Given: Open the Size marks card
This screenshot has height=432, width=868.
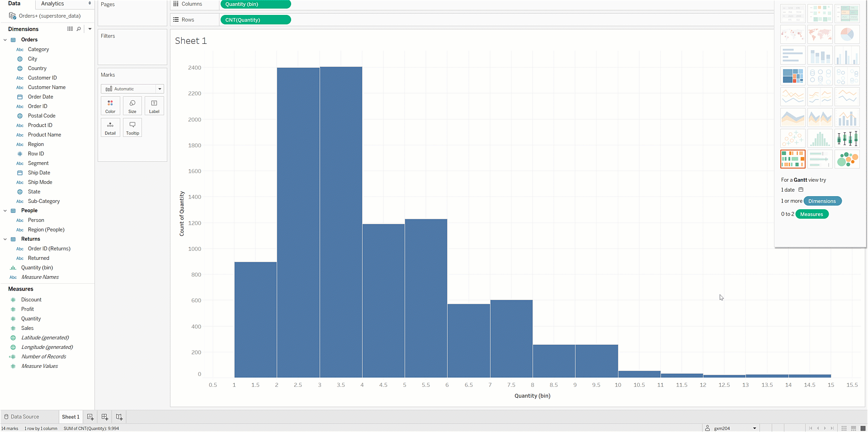Looking at the screenshot, I should pyautogui.click(x=132, y=106).
